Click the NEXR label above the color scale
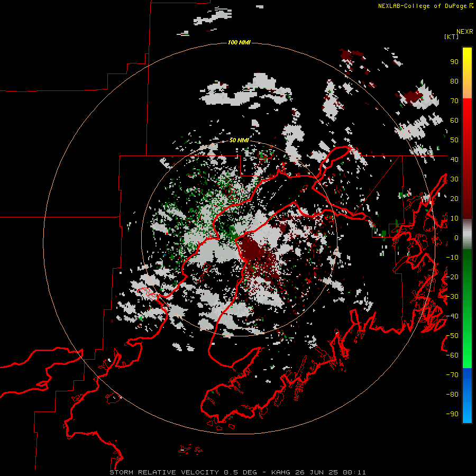The height and width of the screenshot is (476, 476). click(464, 32)
